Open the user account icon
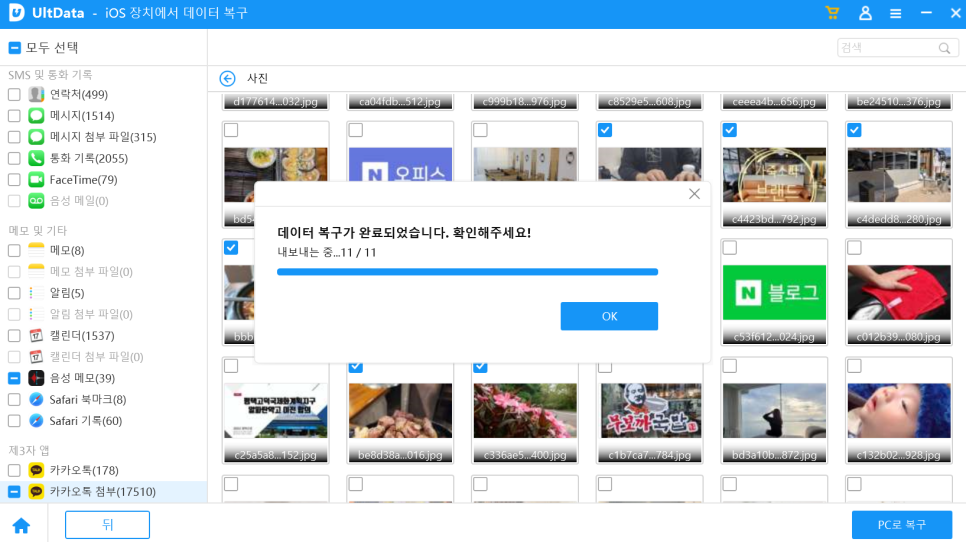Screen dimensions: 966x542 (x=865, y=13)
